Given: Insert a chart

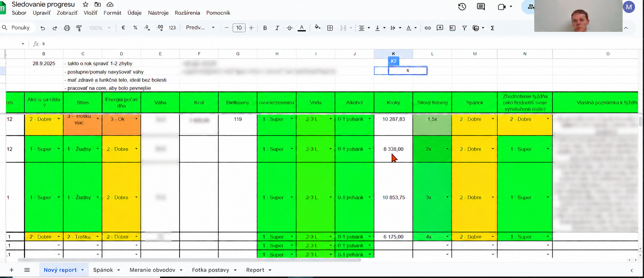Looking at the screenshot, I should point(452,28).
